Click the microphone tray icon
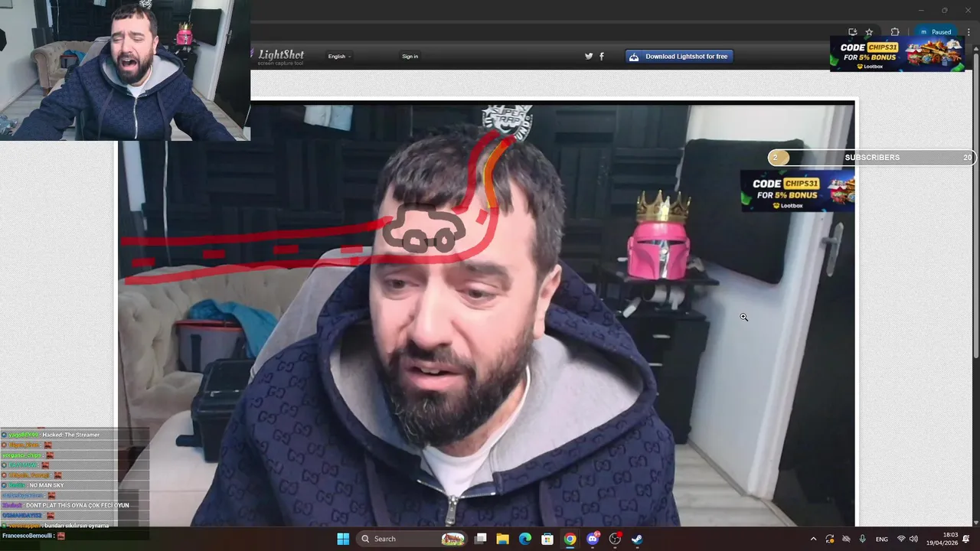Viewport: 980px width, 551px height. pyautogui.click(x=863, y=539)
